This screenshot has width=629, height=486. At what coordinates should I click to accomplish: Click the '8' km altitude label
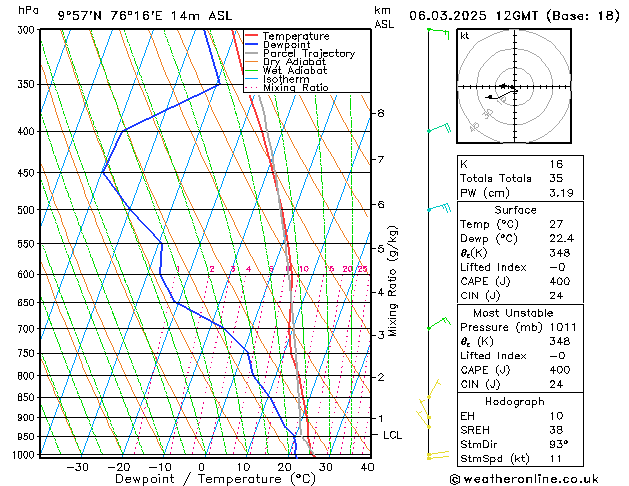pos(381,113)
